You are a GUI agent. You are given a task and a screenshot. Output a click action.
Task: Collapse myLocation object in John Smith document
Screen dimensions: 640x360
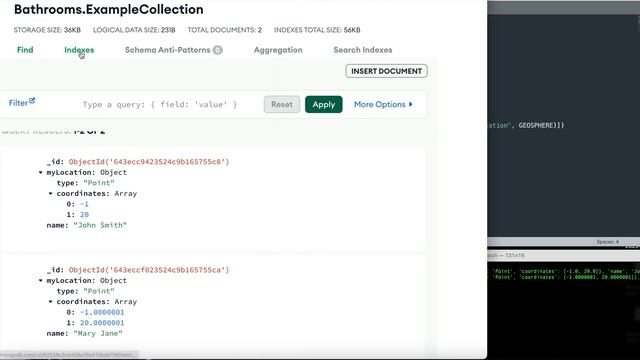pyautogui.click(x=40, y=172)
